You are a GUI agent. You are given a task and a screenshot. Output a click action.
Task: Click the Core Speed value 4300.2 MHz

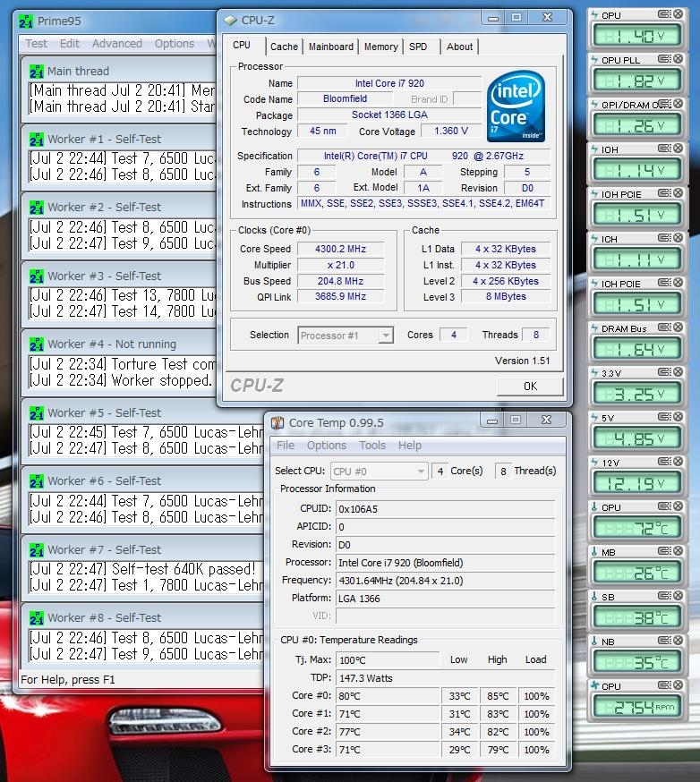point(340,249)
